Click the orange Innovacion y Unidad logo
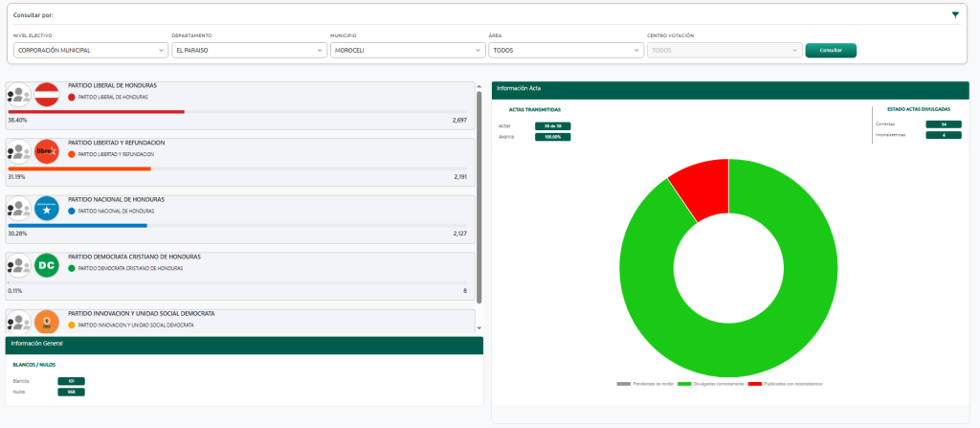The image size is (980, 428). point(47,321)
